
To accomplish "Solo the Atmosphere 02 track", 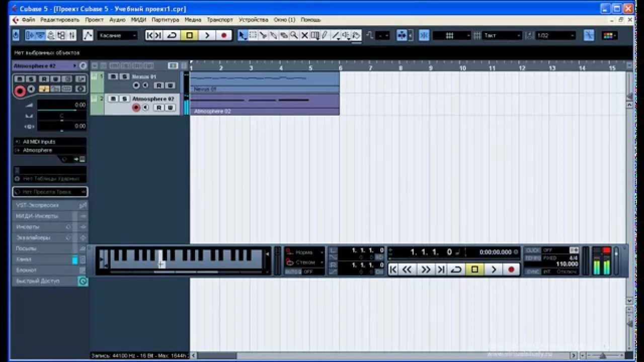I will coord(124,99).
